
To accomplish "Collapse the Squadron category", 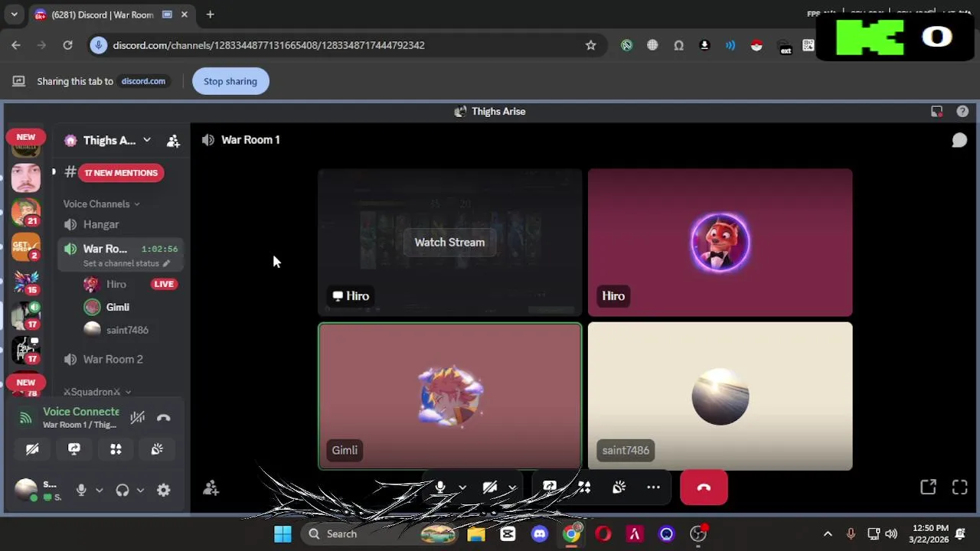I will click(97, 392).
